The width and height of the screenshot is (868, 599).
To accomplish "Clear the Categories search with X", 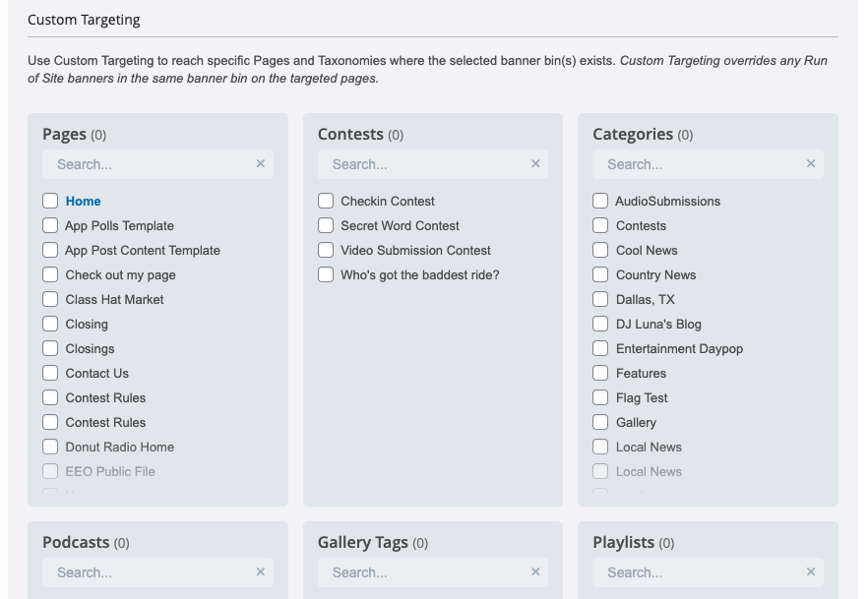I will point(811,163).
